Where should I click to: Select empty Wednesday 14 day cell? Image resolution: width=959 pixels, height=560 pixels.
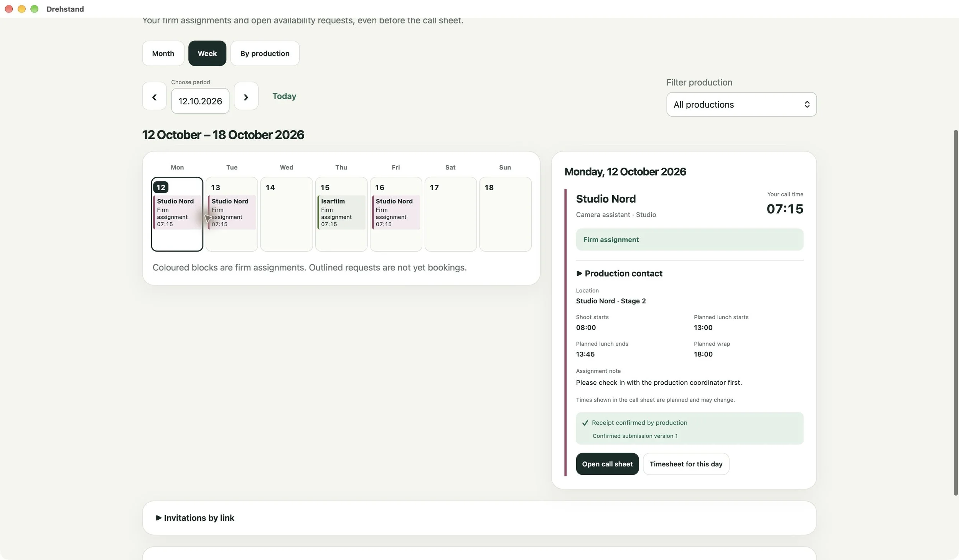point(286,214)
